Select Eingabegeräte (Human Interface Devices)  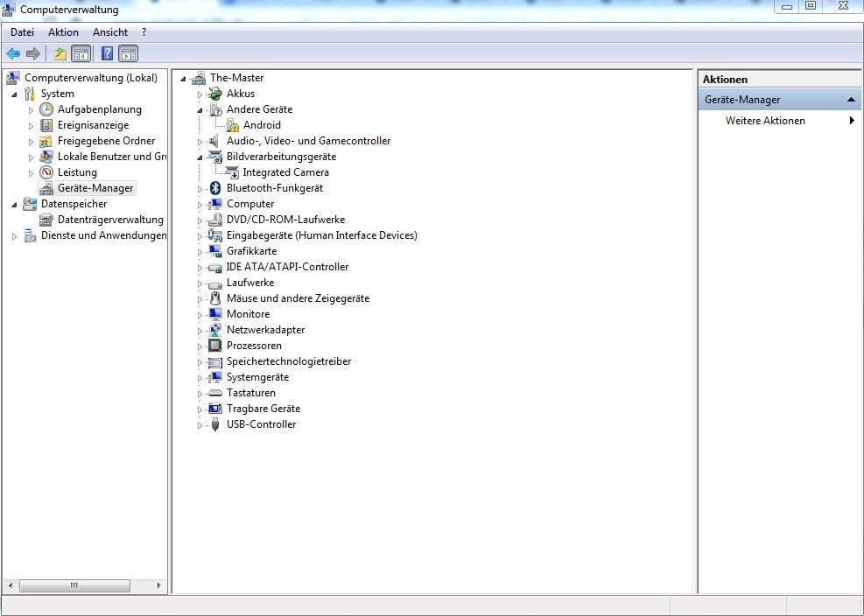tap(322, 235)
